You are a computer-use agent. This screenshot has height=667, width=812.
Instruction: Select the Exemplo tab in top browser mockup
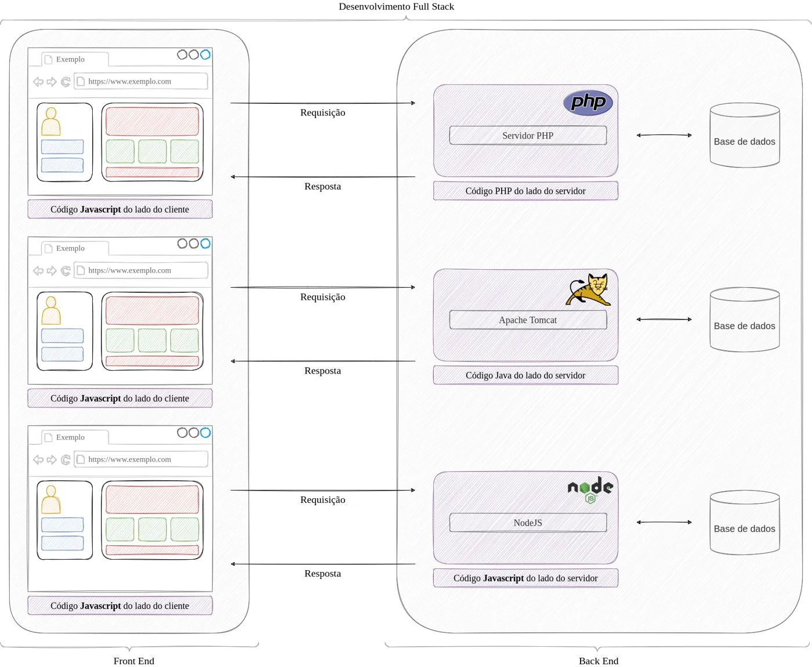pos(75,59)
